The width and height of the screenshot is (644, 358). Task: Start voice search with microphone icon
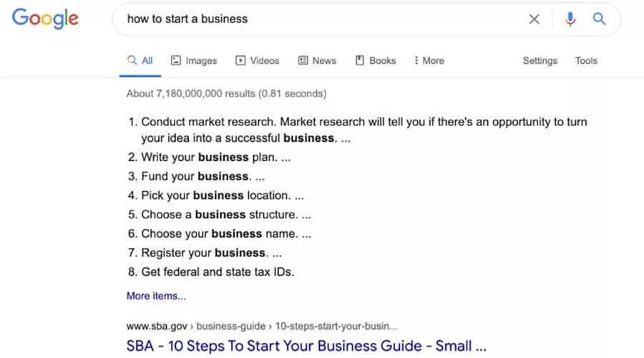(x=570, y=19)
